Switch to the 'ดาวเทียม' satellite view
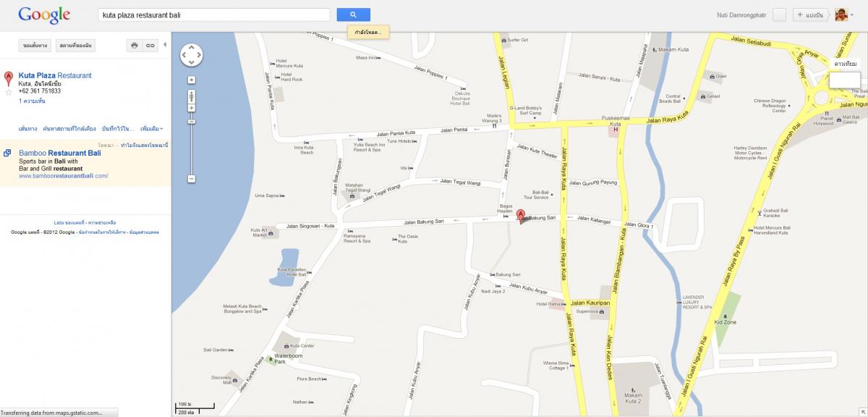Screen dimensions: 868x417 (x=845, y=64)
